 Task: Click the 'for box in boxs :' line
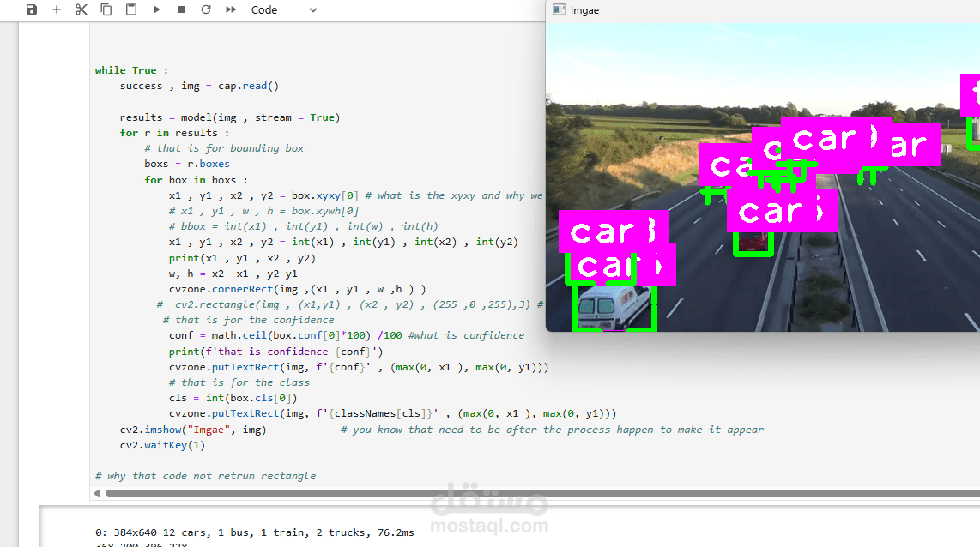pyautogui.click(x=196, y=180)
